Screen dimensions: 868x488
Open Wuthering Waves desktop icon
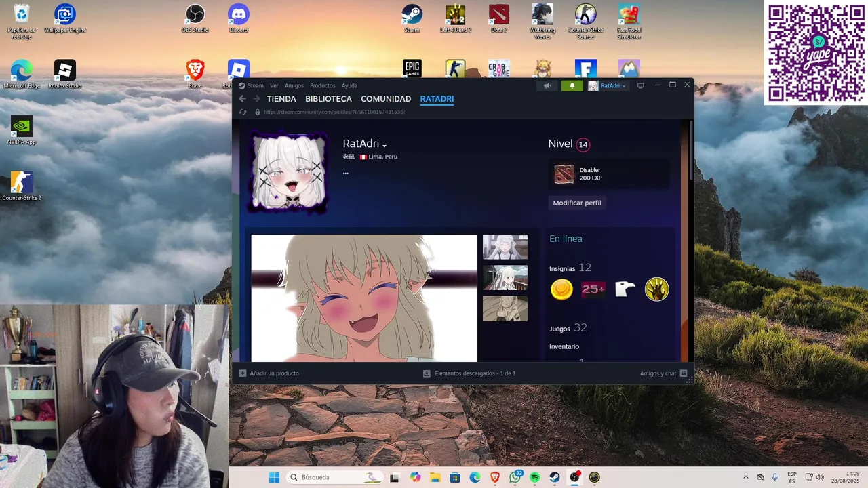(x=542, y=22)
